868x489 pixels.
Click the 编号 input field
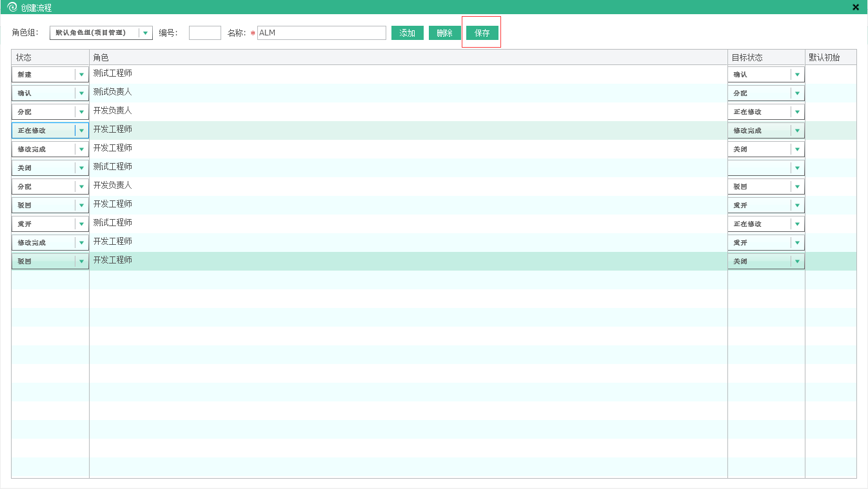pyautogui.click(x=204, y=33)
